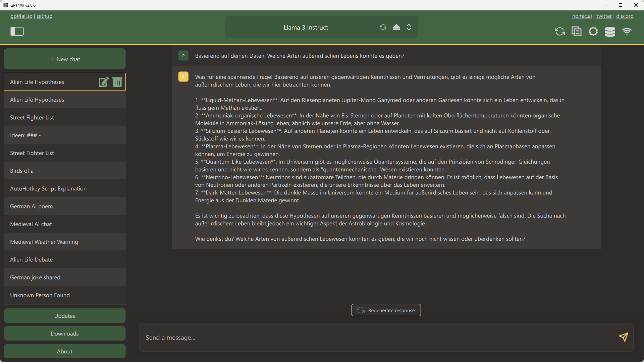Toggle the network server wifi icon
This screenshot has height=362, width=644.
[x=627, y=32]
